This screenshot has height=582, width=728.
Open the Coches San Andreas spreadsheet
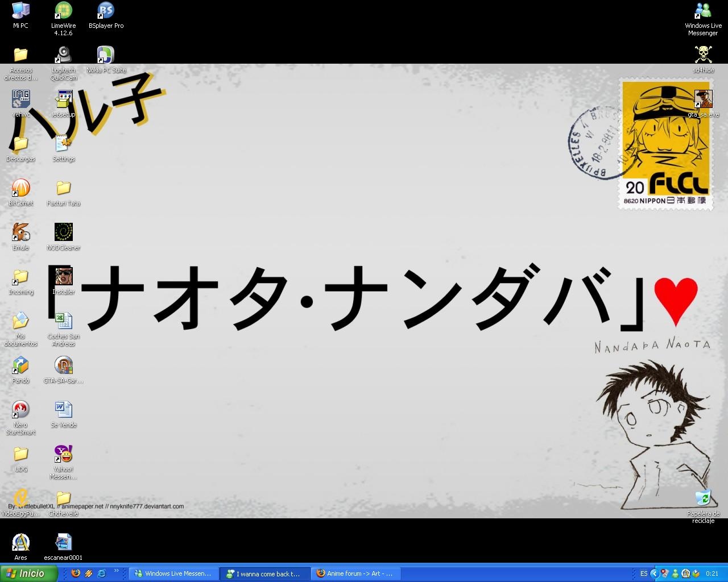point(63,330)
